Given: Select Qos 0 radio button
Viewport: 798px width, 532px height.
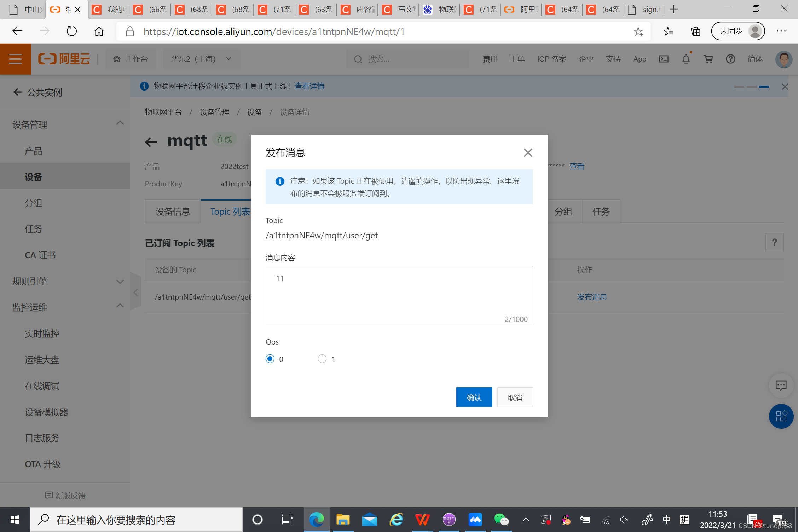Looking at the screenshot, I should tap(270, 359).
